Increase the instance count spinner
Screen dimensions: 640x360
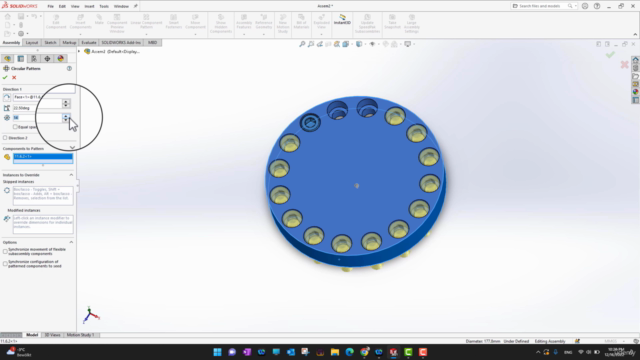pos(66,116)
